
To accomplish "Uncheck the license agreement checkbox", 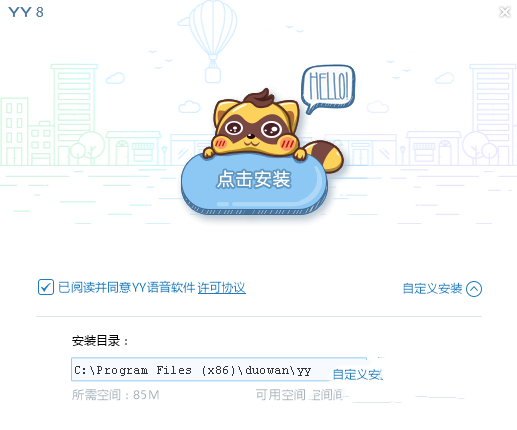I will coord(46,287).
